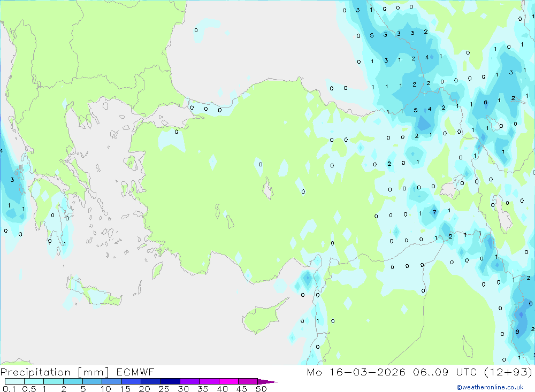
Task: Click the '30' legend label
Action: pyautogui.click(x=183, y=389)
